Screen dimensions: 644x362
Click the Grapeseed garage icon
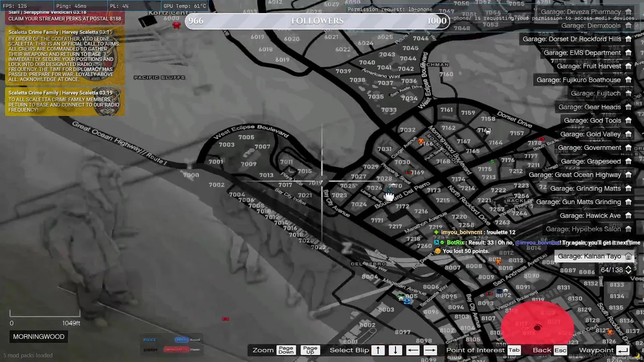(628, 161)
